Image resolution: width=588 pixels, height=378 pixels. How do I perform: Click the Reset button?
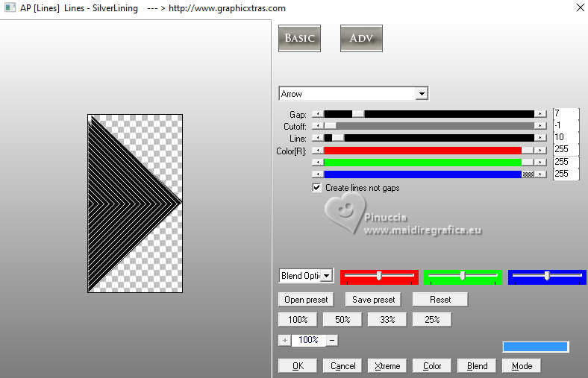440,300
